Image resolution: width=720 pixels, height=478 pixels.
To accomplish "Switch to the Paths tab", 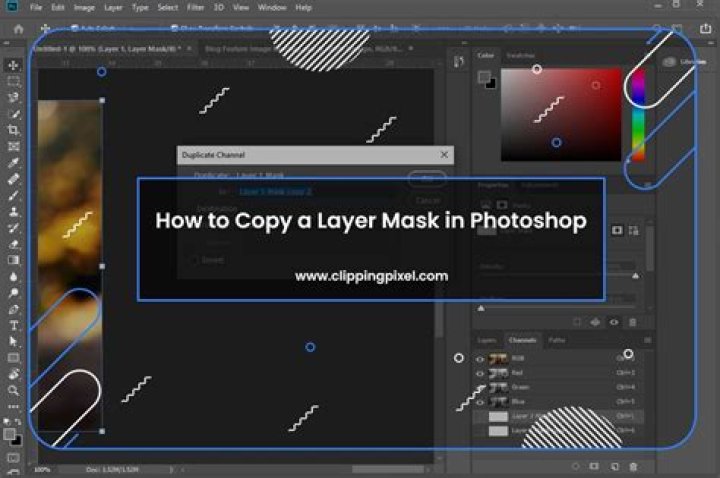I will tap(557, 340).
